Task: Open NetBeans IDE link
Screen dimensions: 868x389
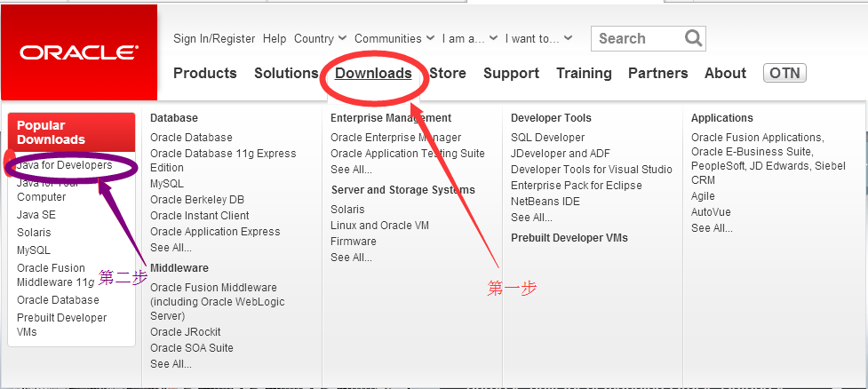Action: (545, 202)
